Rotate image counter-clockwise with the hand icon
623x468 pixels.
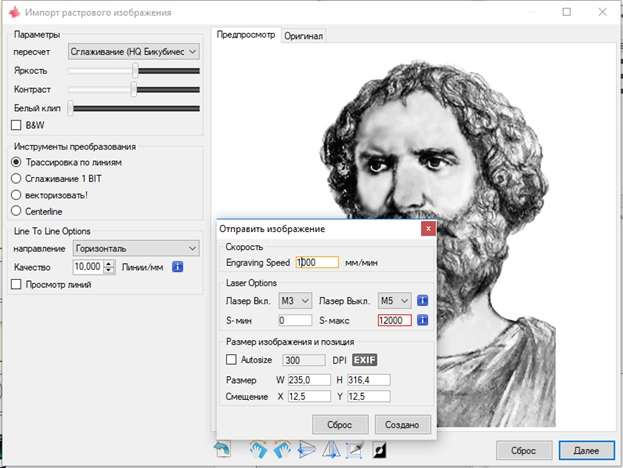coord(282,450)
